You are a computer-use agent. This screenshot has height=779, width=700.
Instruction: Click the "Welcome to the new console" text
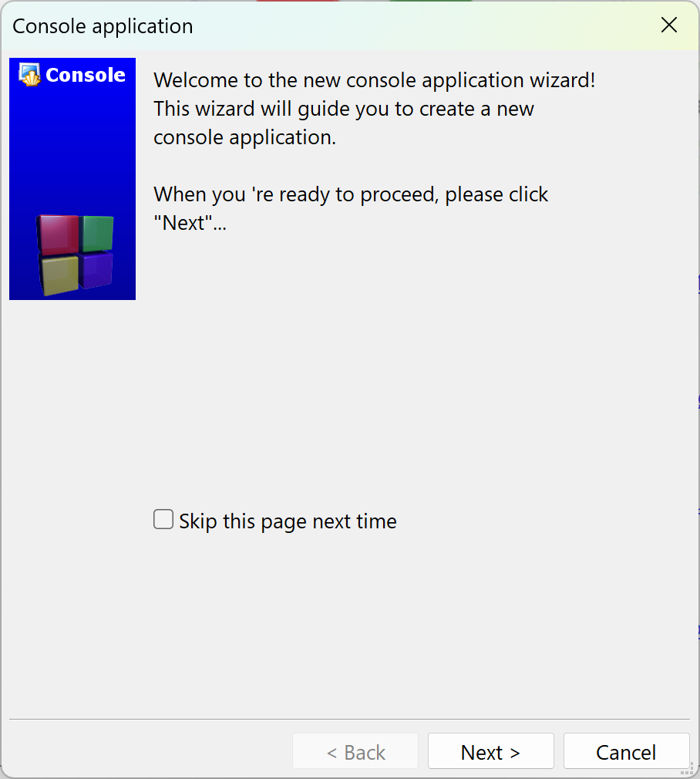point(284,80)
